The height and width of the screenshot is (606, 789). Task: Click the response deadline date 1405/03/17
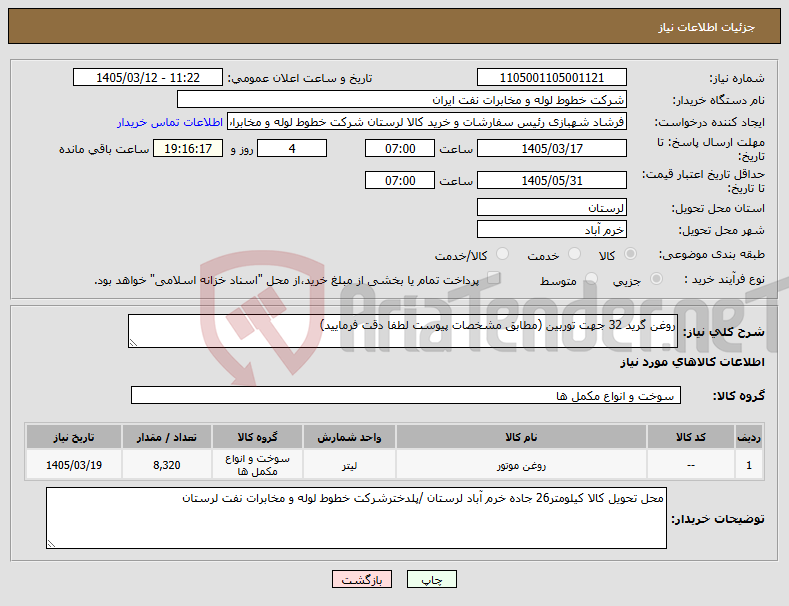click(551, 148)
